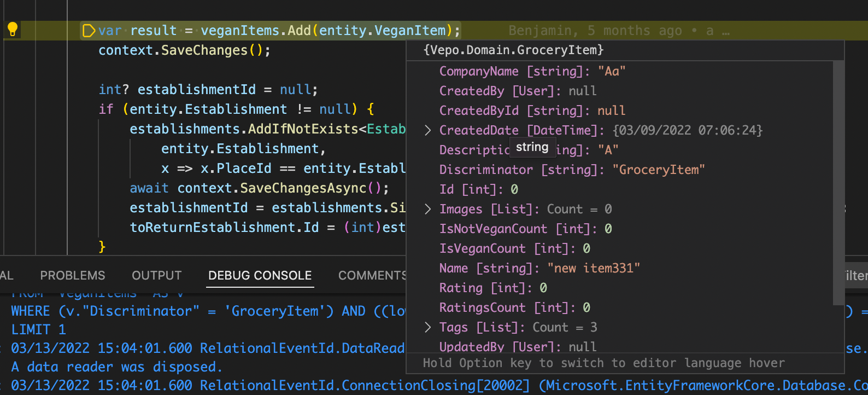Viewport: 868px width, 395px height.
Task: Click the Name "new item331" row
Action: pyautogui.click(x=540, y=268)
